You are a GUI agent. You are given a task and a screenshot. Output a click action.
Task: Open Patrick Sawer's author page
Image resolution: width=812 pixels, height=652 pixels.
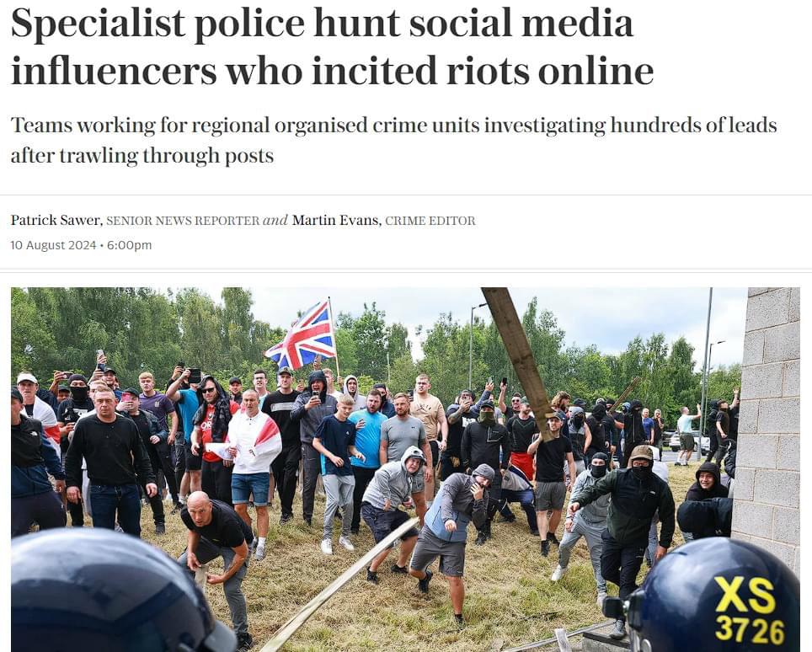[x=56, y=221]
